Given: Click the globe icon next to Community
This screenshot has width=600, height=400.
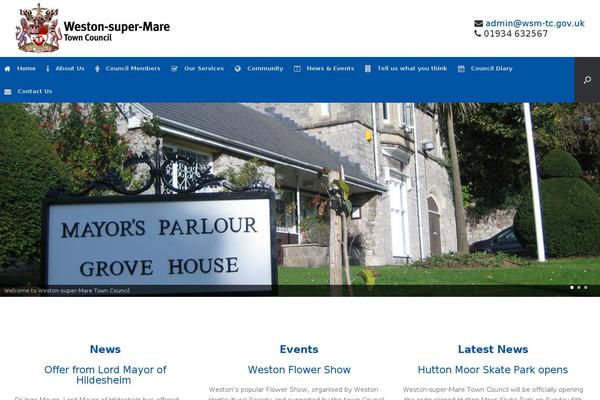Looking at the screenshot, I should (x=238, y=69).
